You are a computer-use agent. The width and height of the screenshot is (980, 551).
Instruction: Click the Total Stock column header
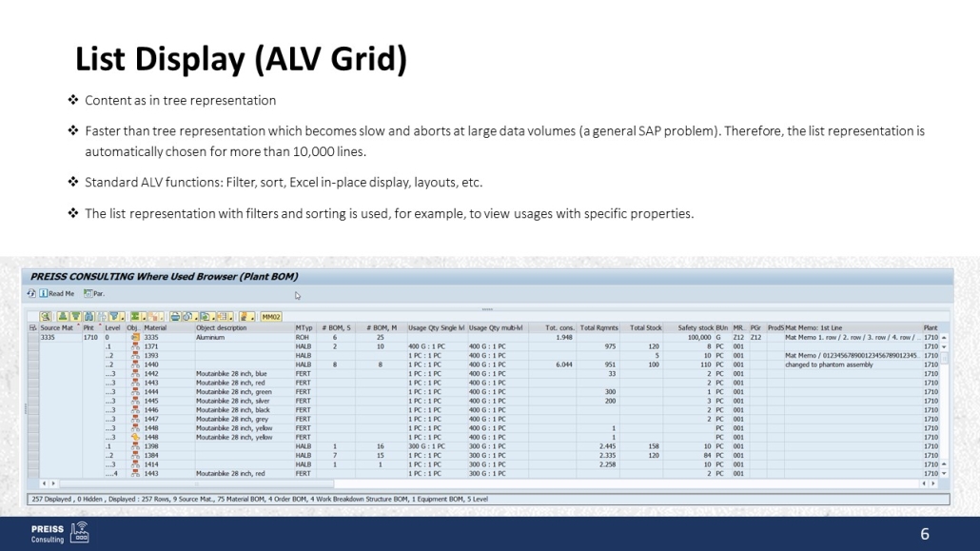(x=645, y=328)
